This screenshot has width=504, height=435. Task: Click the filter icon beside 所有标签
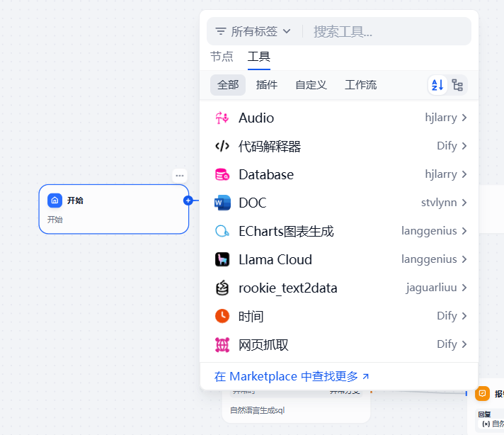221,31
